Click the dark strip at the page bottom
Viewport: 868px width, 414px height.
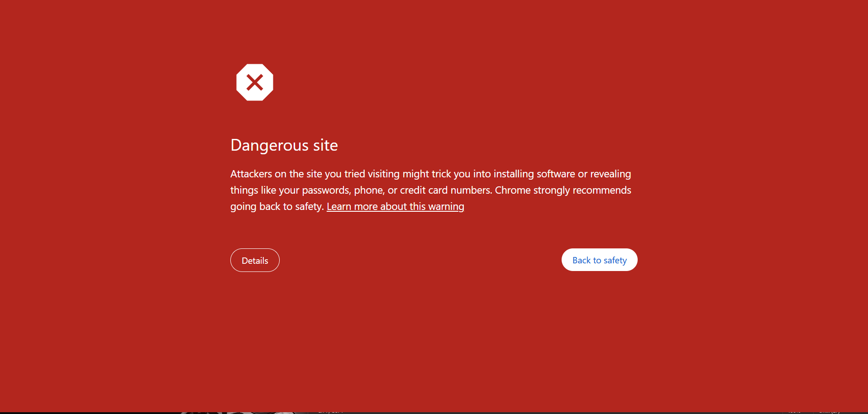pos(434,413)
